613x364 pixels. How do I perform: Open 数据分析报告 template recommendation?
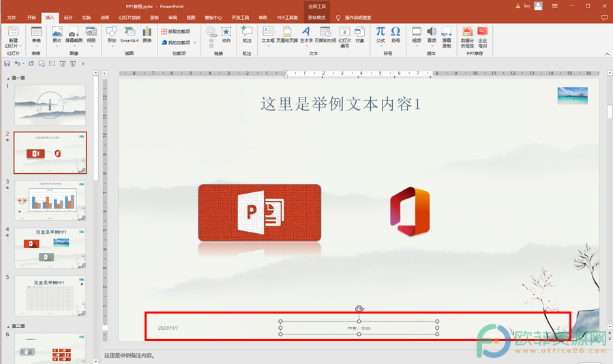[x=467, y=37]
